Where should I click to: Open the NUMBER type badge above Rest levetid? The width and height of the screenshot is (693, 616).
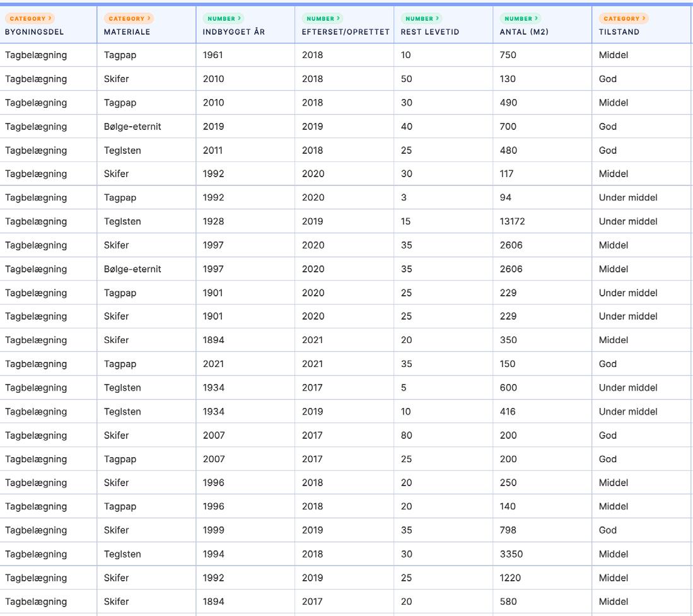pyautogui.click(x=421, y=19)
